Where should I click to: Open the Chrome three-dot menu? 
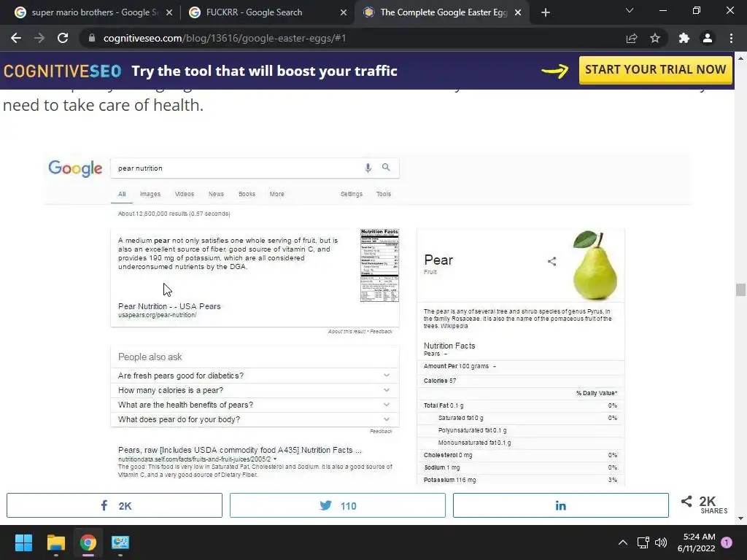coord(731,38)
